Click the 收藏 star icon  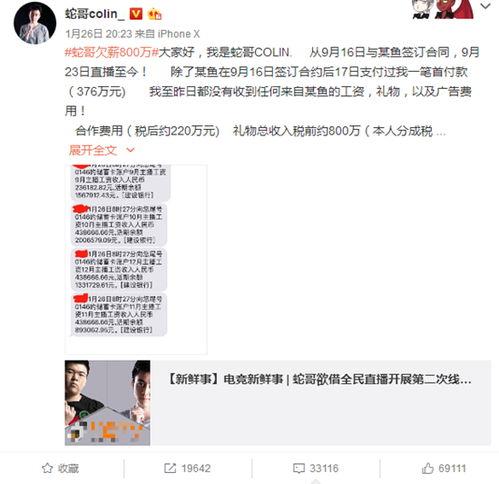47,468
